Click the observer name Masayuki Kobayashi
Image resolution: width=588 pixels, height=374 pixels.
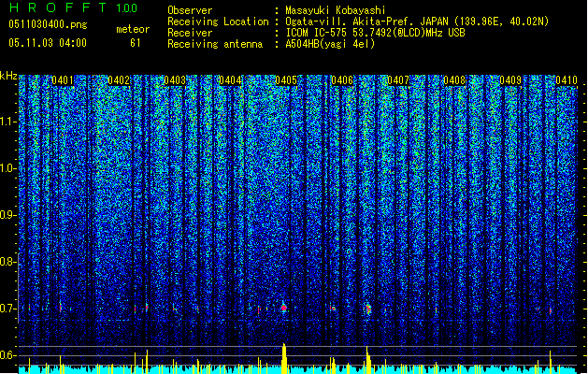(335, 10)
